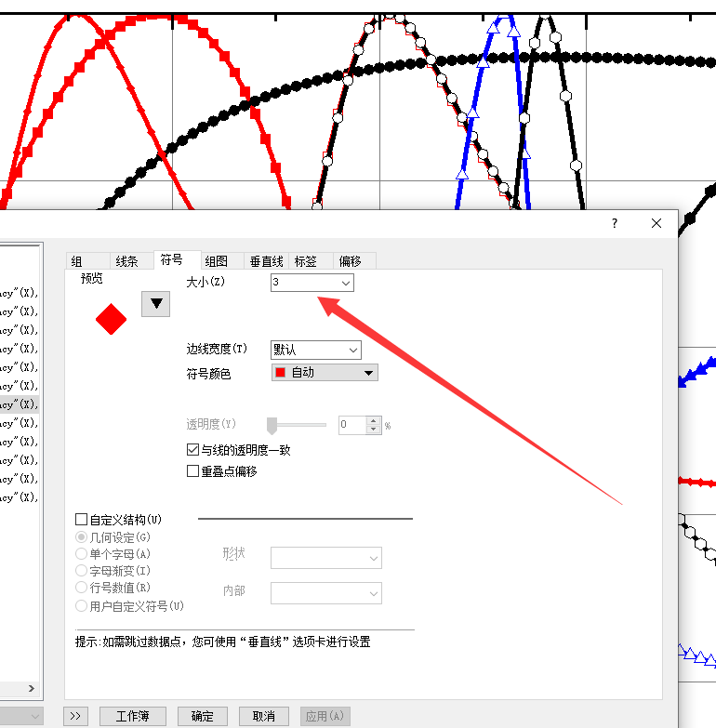The image size is (716, 728).
Task: Click the red diamond symbol preview
Action: click(x=111, y=319)
